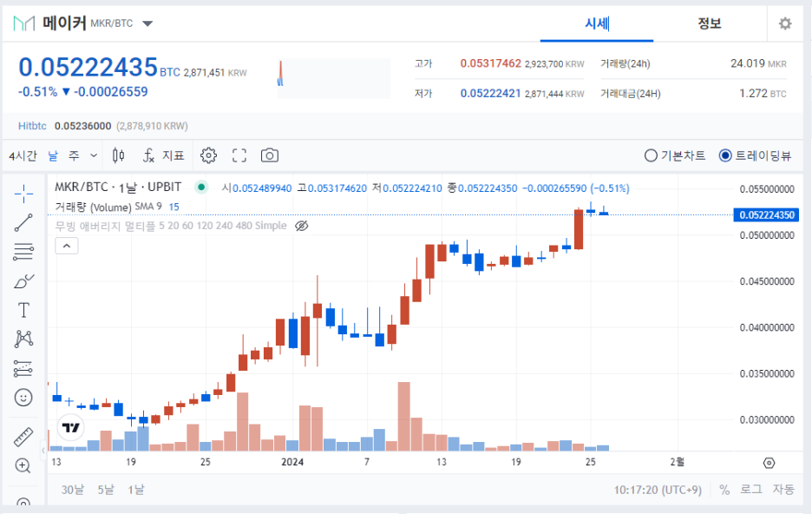The width and height of the screenshot is (812, 514).
Task: Select the 기본차트 radio option
Action: pyautogui.click(x=675, y=155)
